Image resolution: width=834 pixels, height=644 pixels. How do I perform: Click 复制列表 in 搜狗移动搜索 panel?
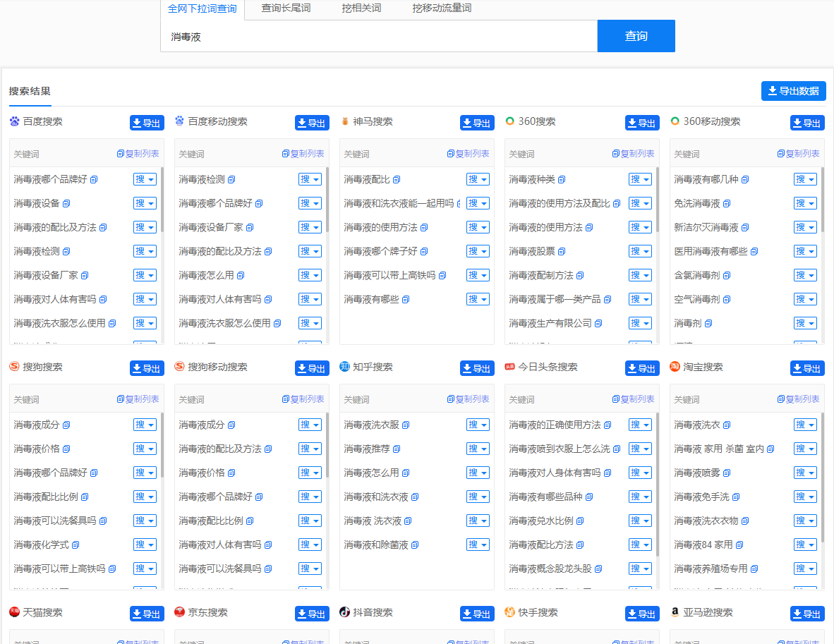point(303,399)
